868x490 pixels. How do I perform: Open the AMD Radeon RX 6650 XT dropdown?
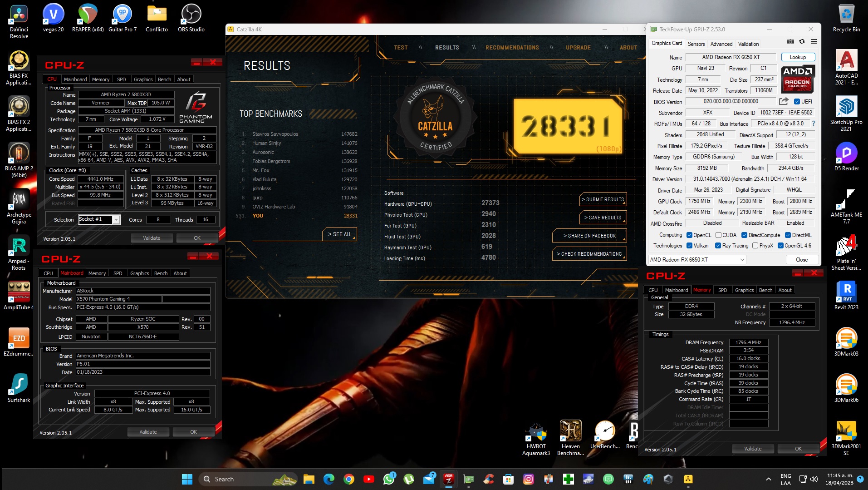tap(696, 260)
